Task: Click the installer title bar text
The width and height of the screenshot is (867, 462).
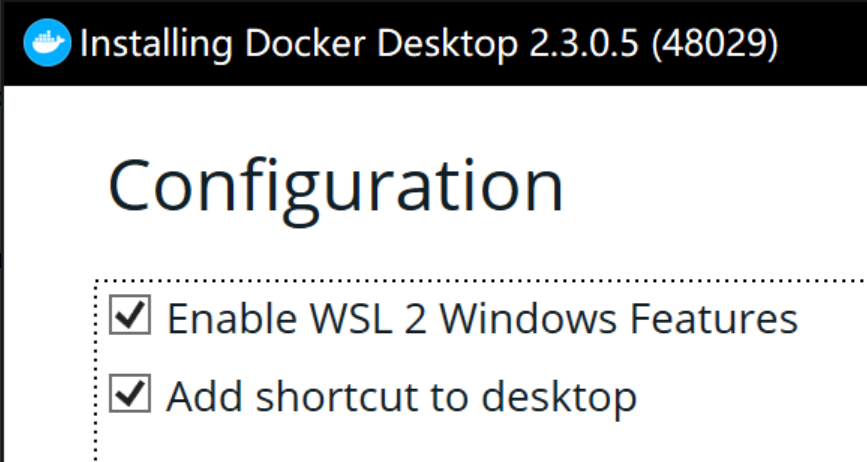Action: 429,44
